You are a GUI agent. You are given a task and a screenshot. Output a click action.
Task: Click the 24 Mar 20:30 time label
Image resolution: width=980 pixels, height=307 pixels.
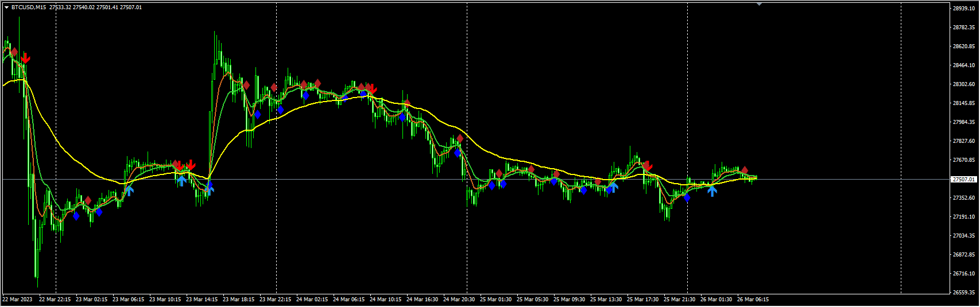click(459, 300)
